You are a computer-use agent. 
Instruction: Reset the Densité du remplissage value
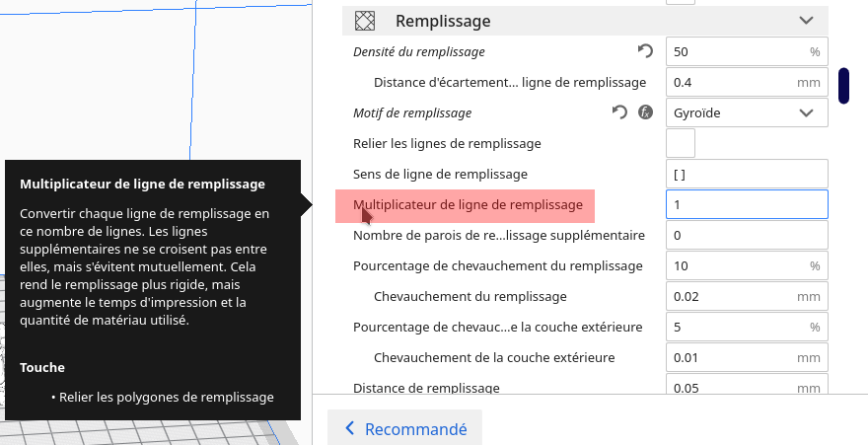[x=645, y=51]
